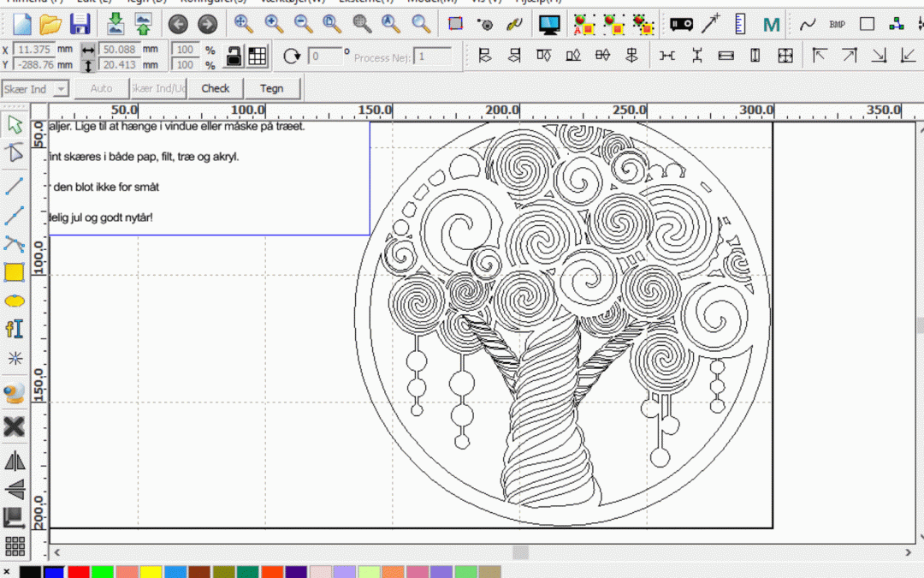
Task: Select the magic wand with plus icon
Action: [711, 24]
